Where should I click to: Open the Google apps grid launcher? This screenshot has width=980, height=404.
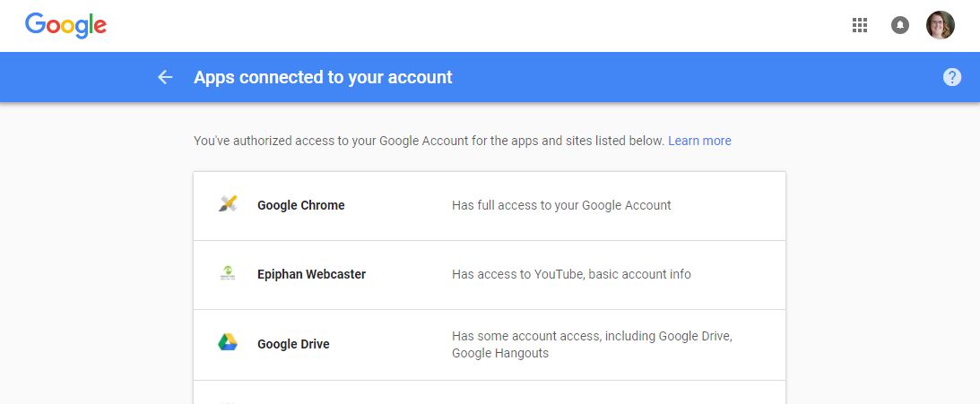(859, 26)
